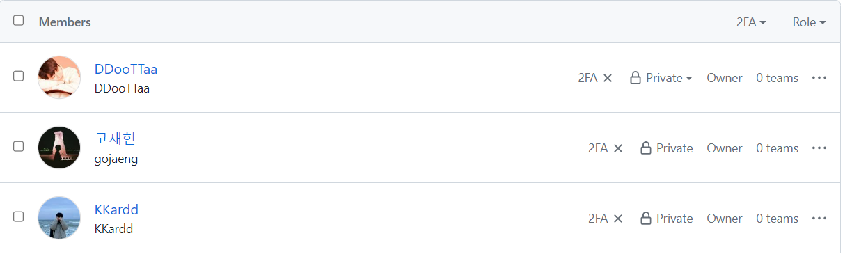The height and width of the screenshot is (277, 868).
Task: Click the lock icon in gojaeng row
Action: point(646,148)
